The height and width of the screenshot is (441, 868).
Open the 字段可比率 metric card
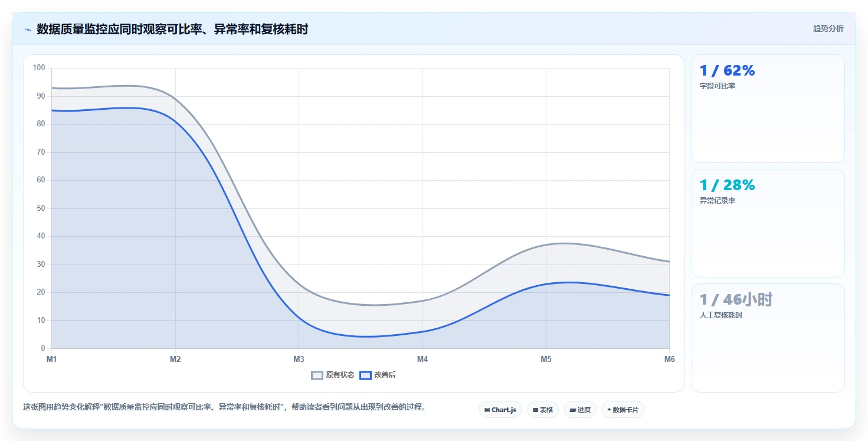768,109
